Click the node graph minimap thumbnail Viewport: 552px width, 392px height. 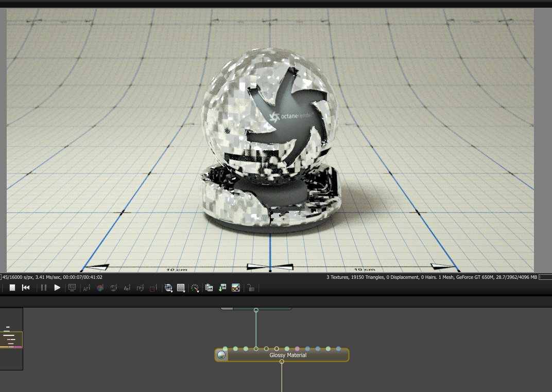(x=11, y=339)
